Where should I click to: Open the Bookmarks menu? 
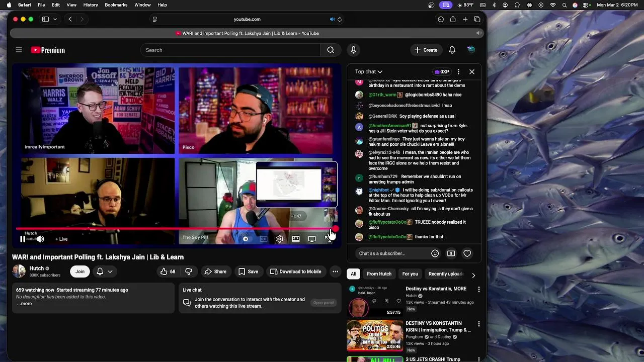tap(116, 5)
